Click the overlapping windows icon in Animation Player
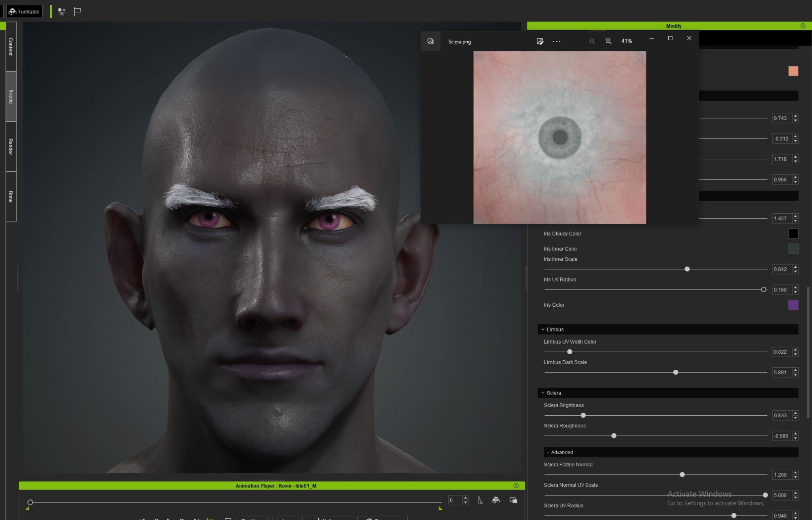The width and height of the screenshot is (812, 520). 513,500
